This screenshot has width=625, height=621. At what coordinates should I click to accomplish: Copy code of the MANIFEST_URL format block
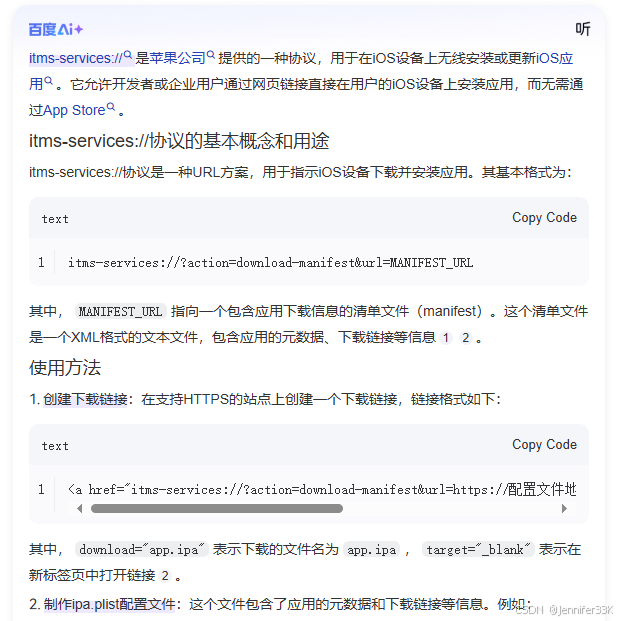[544, 218]
